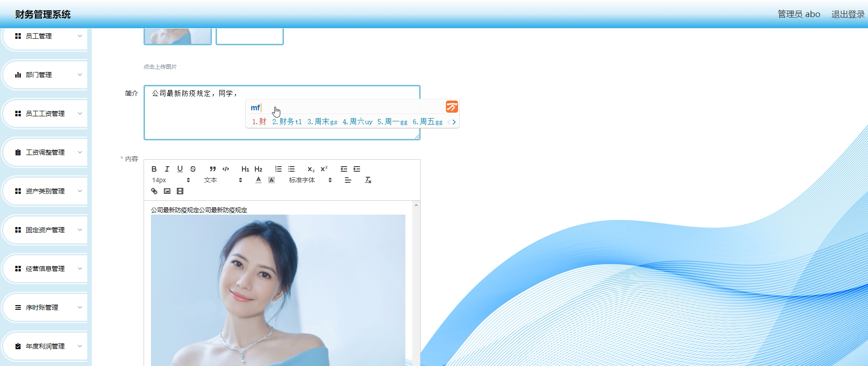The image size is (868, 366).
Task: Open the 序时账管理 sidebar menu
Action: (45, 307)
